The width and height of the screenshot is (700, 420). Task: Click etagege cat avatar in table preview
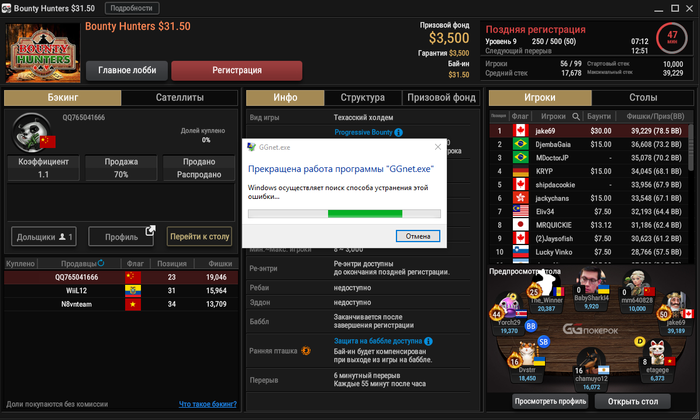pyautogui.click(x=656, y=352)
